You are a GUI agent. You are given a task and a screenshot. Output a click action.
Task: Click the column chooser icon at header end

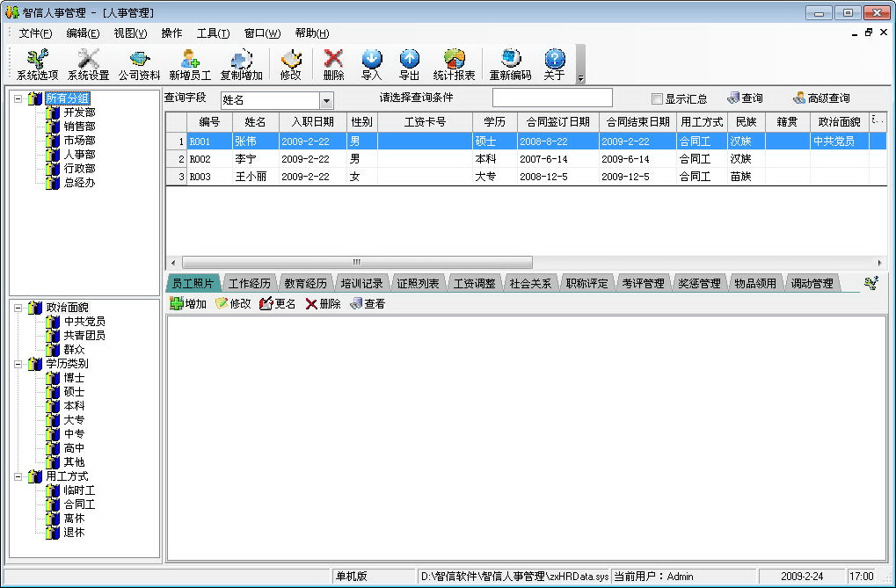[x=878, y=121]
